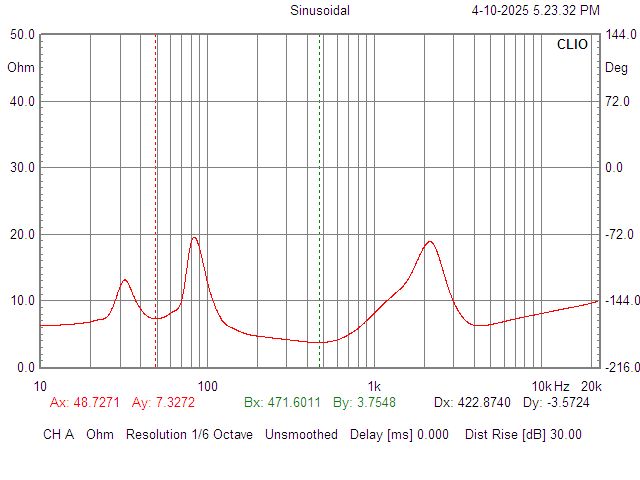Click the Resolution 1/6 Octave text
640x480 pixels.
[x=189, y=435]
